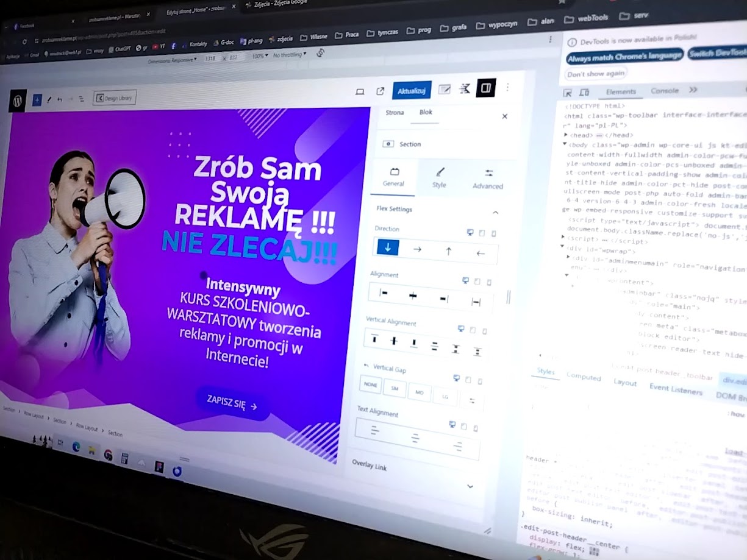This screenshot has width=747, height=560.
Task: Open page preview in new tab icon
Action: point(381,91)
